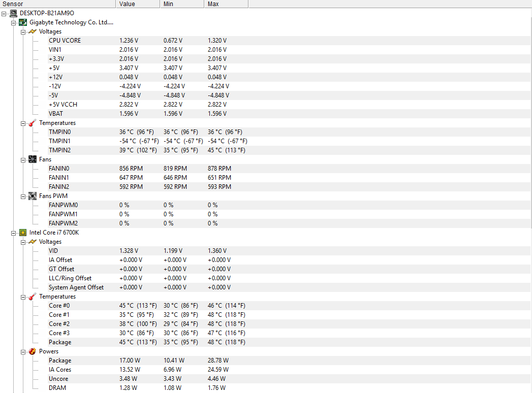Click the Sensor column header
Image resolution: width=532 pixels, height=393 pixels.
[58, 4]
